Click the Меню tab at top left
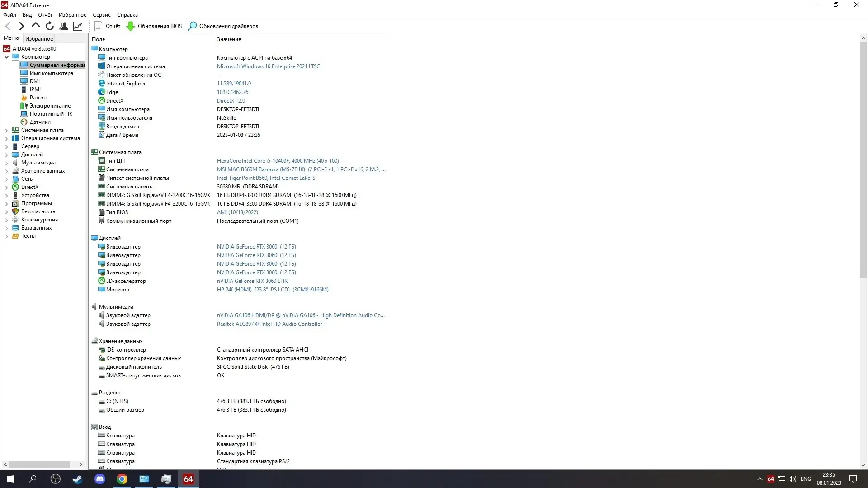Viewport: 868px width, 488px height. (11, 38)
